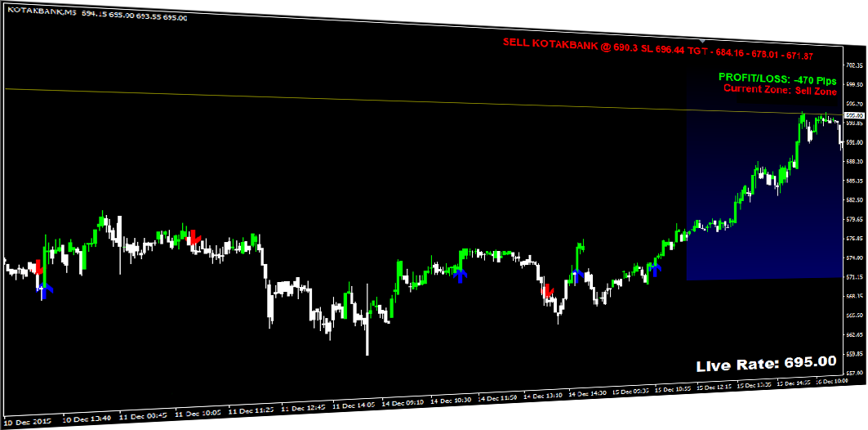868x430 pixels.
Task: Click the 14 Dec 14:30 time axis label
Action: pyautogui.click(x=587, y=393)
